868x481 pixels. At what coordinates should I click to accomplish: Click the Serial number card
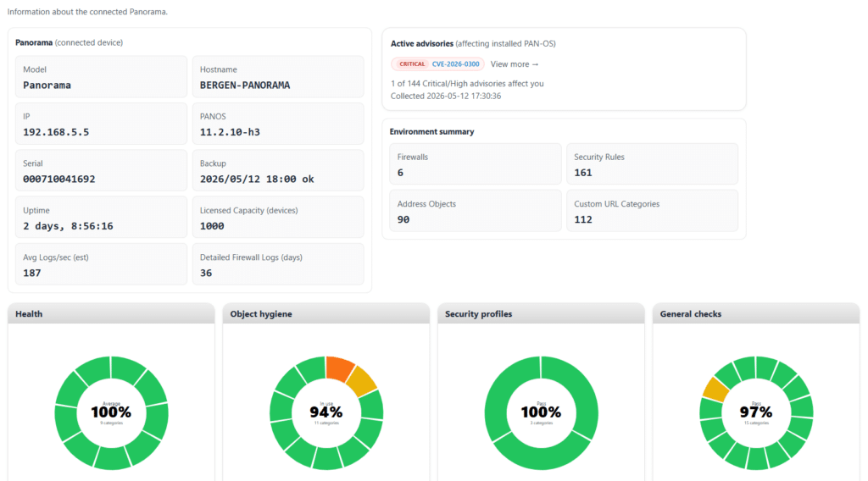pyautogui.click(x=102, y=171)
